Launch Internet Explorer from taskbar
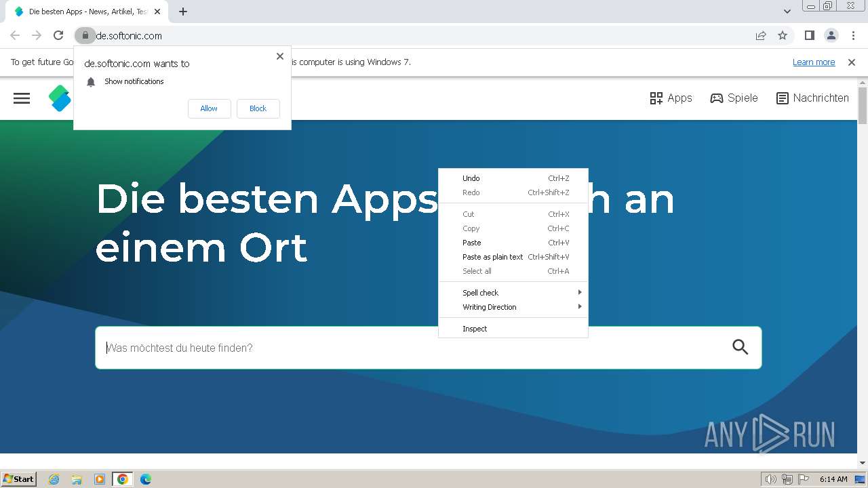Image resolution: width=868 pixels, height=488 pixels. (x=54, y=479)
